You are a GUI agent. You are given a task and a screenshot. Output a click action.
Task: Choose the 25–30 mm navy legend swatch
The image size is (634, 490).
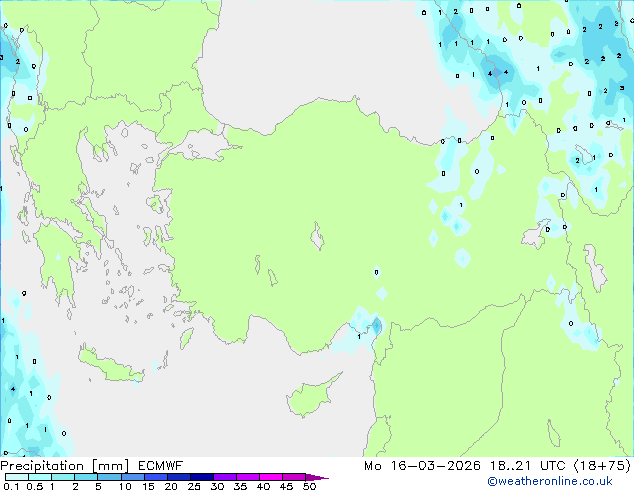[201, 477]
